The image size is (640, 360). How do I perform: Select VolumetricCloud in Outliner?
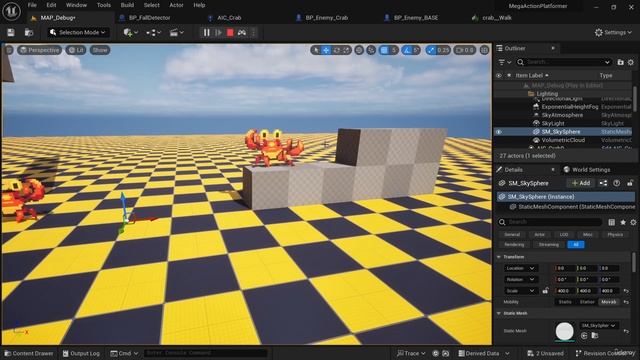[x=563, y=140]
